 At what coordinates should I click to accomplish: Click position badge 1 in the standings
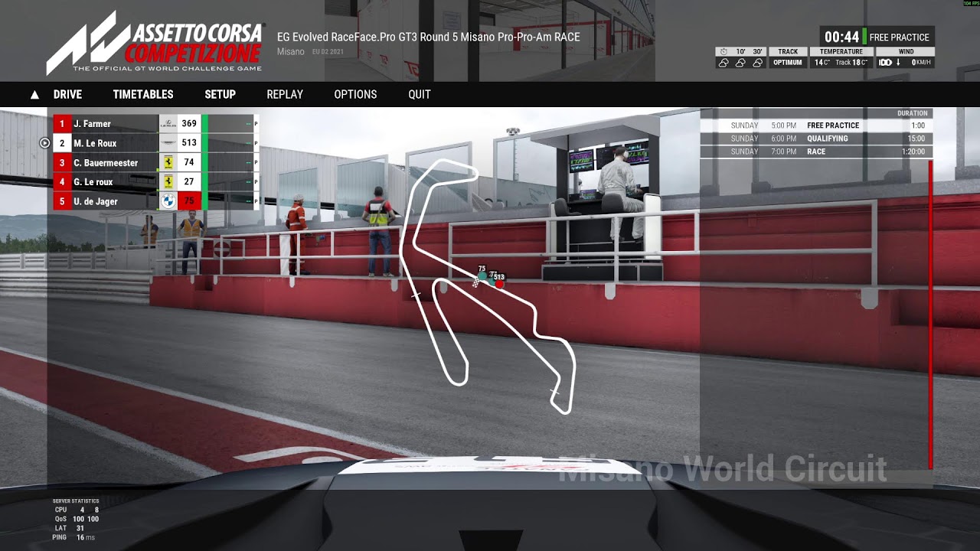(61, 123)
